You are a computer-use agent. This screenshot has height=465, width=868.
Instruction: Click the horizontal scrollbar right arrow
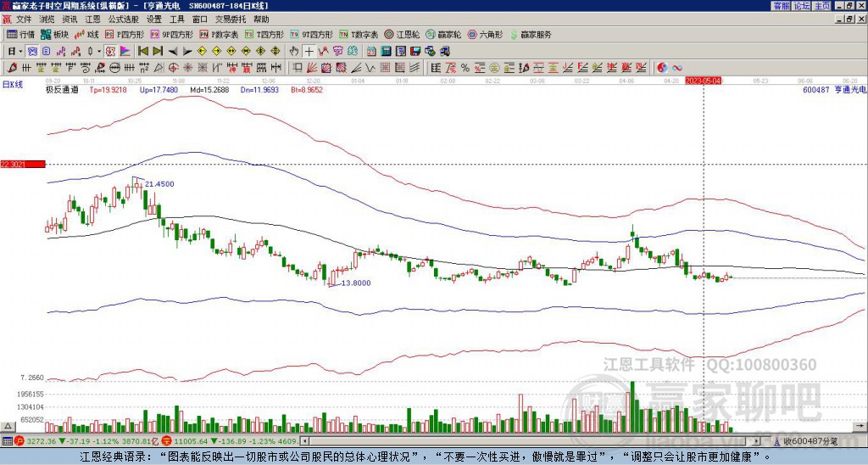756,441
